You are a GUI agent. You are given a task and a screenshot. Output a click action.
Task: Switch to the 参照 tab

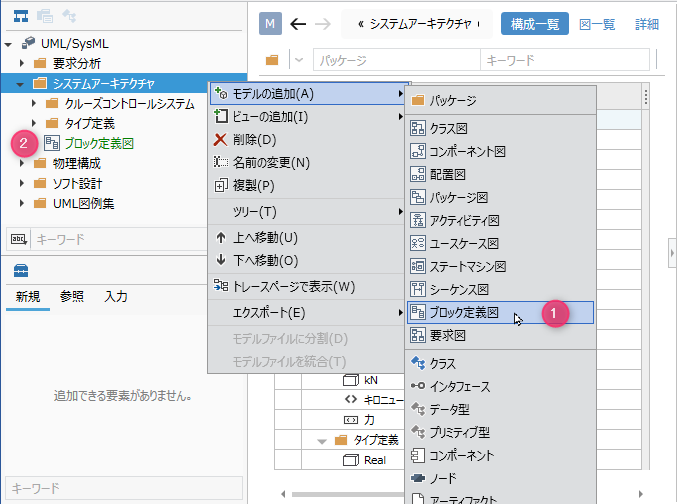(72, 296)
